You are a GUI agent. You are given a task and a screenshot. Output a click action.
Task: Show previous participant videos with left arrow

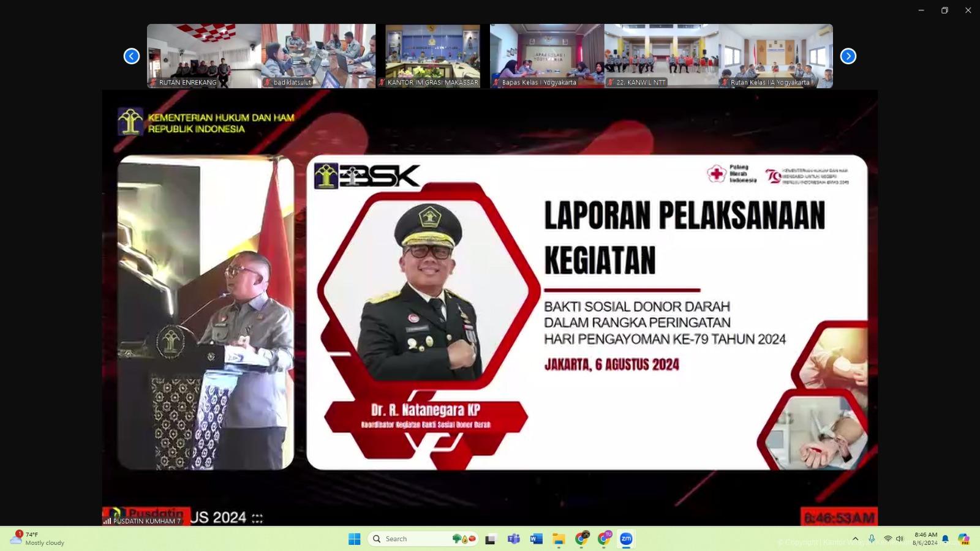click(x=132, y=56)
